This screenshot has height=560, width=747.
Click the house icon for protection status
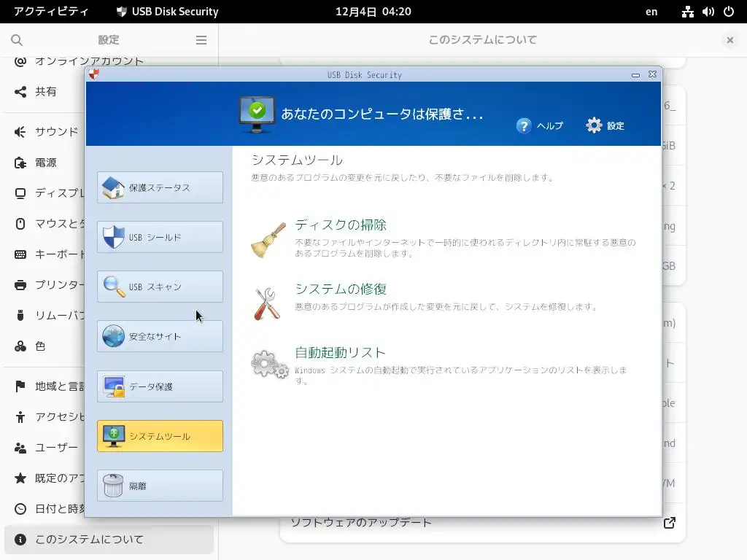113,187
